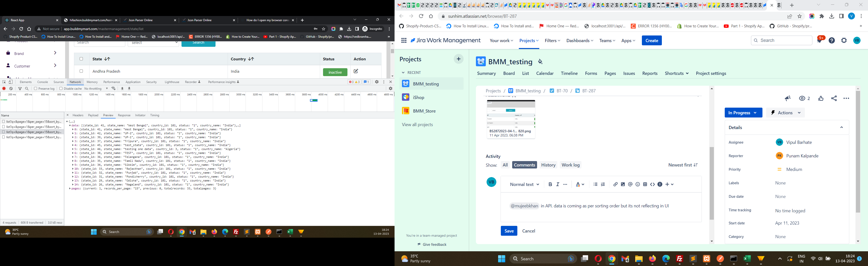Cancel the Jira comment
Viewport: 868px width, 266px height.
tap(529, 231)
